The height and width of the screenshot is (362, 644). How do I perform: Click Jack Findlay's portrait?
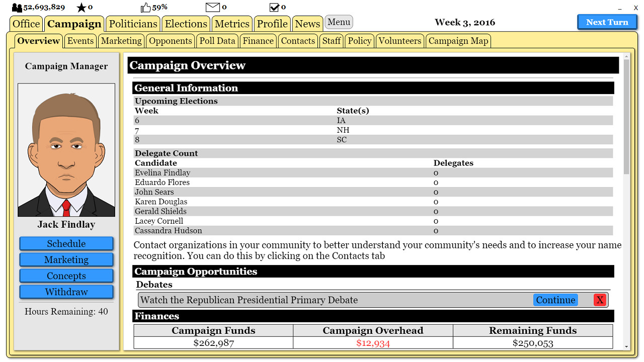pyautogui.click(x=66, y=150)
